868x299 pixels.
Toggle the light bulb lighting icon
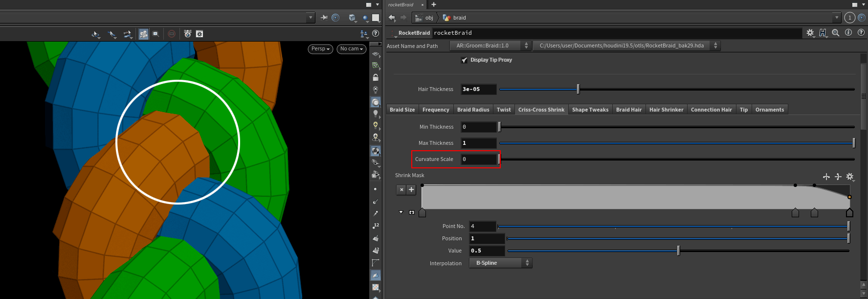[x=376, y=114]
